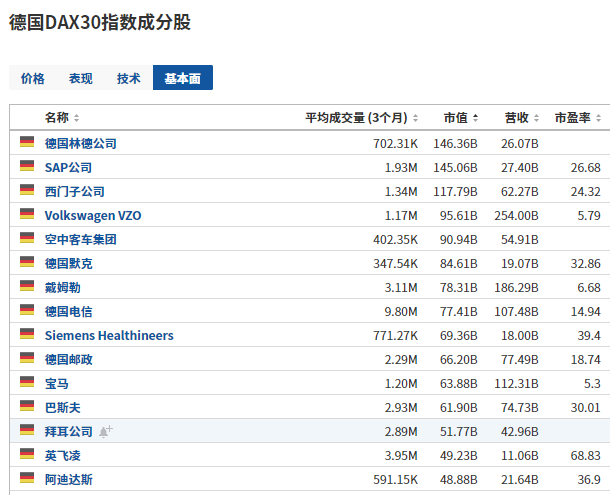
Task: Click German flag icon beside 德国林德公司
Action: coord(27,142)
